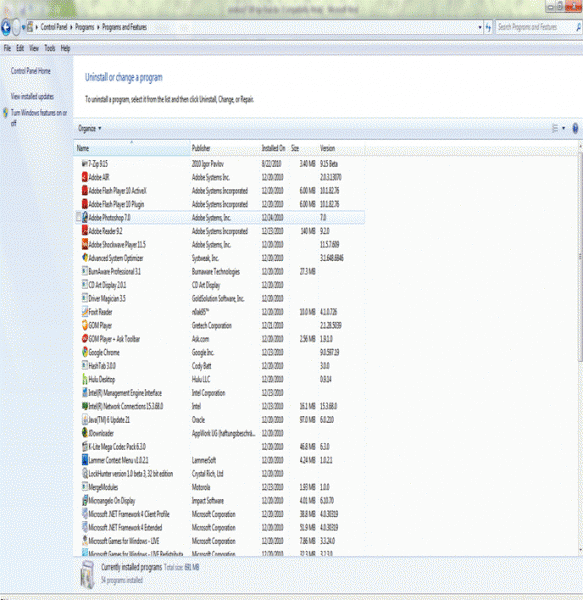Click the change view icon
This screenshot has width=583, height=600.
(x=555, y=128)
